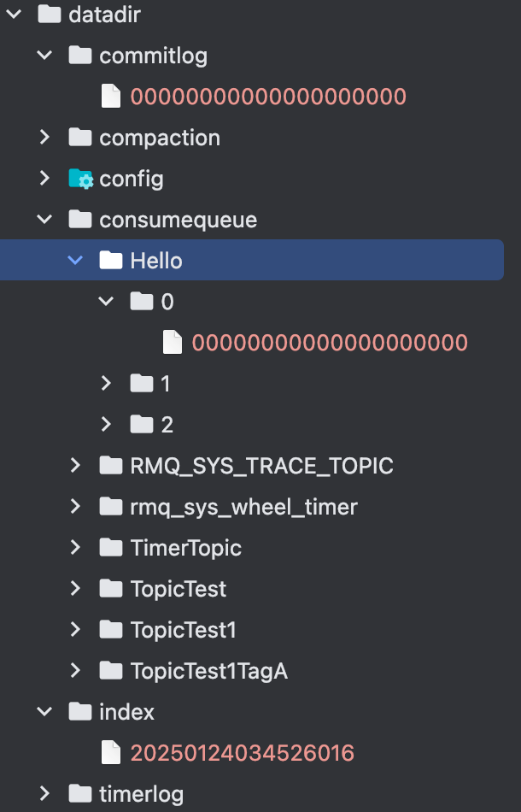521x812 pixels.
Task: Collapse the Hello folder chevron
Action: [x=76, y=261]
